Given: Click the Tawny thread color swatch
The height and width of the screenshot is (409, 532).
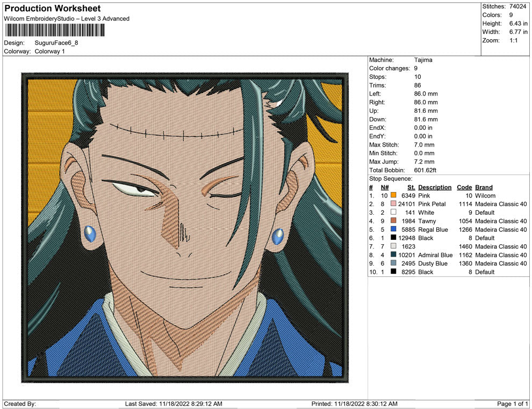Looking at the screenshot, I should pyautogui.click(x=393, y=221).
